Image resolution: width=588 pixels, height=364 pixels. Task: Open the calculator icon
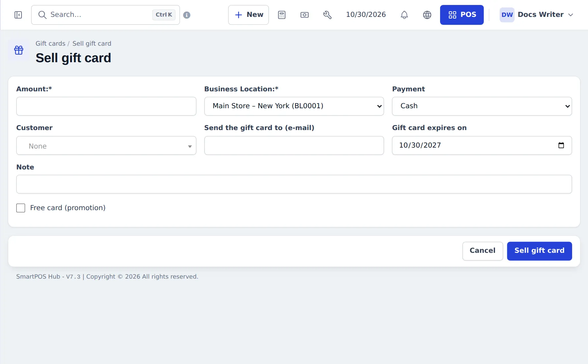(x=282, y=15)
